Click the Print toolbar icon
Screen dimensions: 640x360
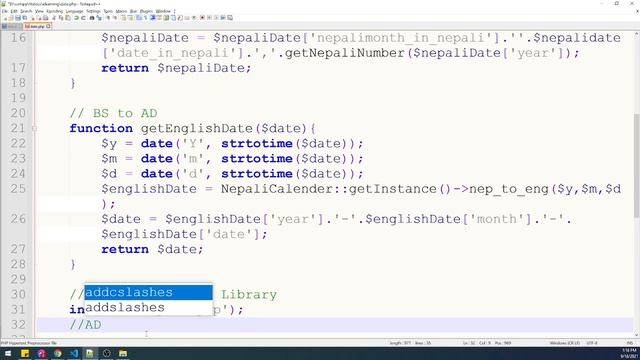[45, 18]
